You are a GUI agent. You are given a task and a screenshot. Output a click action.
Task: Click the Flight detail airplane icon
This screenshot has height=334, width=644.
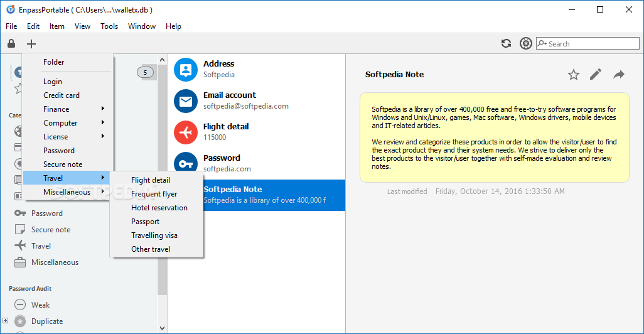(x=186, y=132)
